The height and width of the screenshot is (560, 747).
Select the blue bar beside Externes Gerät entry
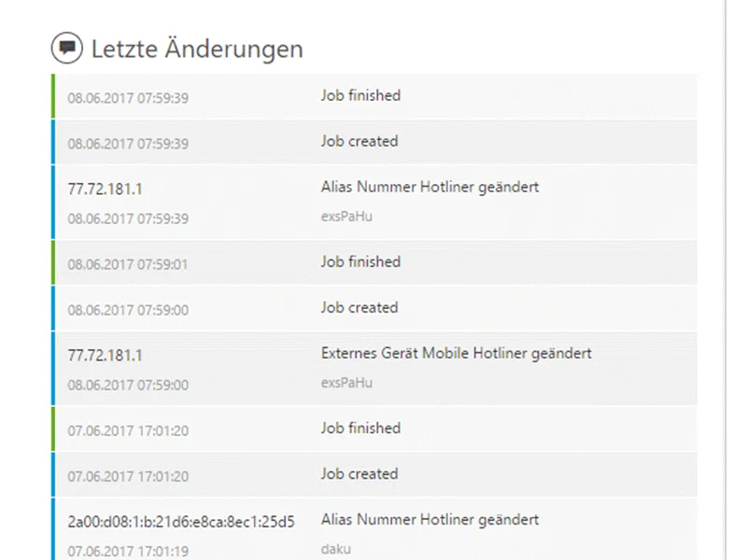tap(51, 364)
